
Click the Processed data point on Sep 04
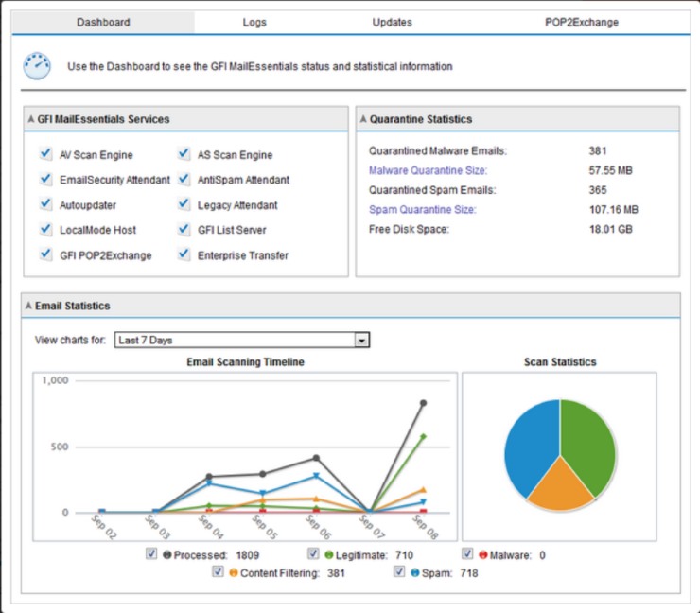(209, 477)
